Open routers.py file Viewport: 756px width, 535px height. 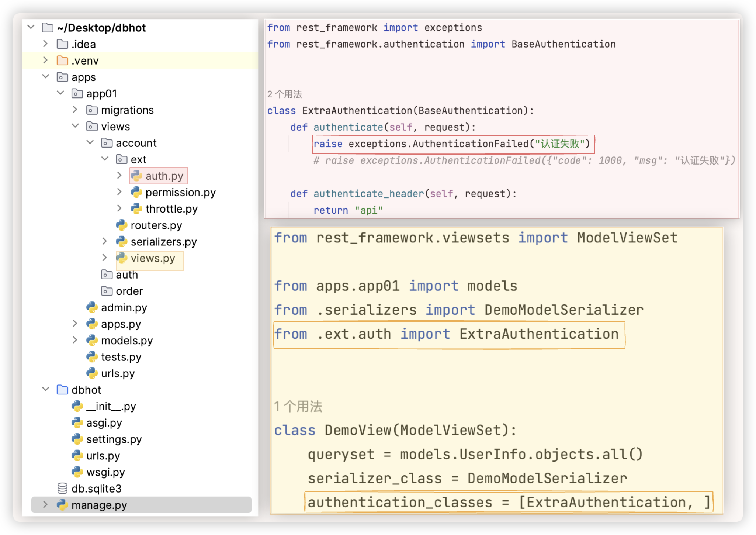click(x=156, y=225)
